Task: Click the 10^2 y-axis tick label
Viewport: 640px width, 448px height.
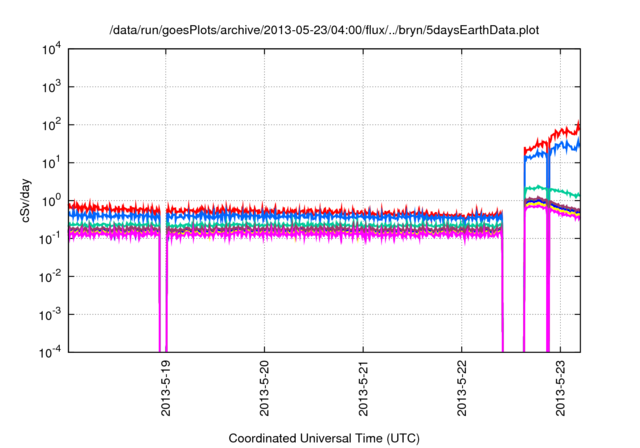Action: tap(51, 124)
